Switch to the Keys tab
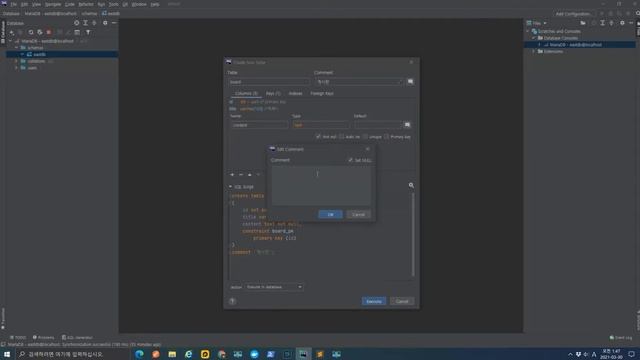This screenshot has height=360, width=640. (273, 93)
